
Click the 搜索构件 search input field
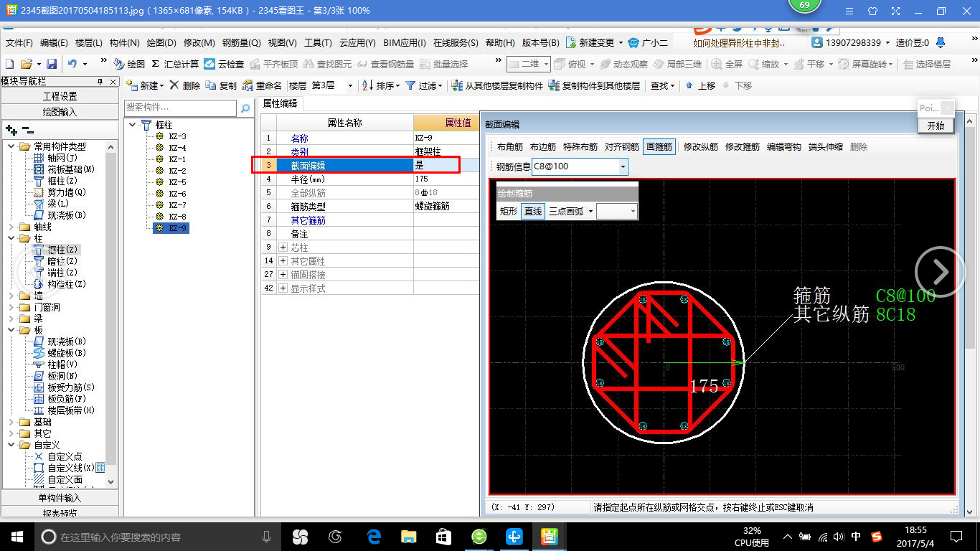(x=181, y=108)
